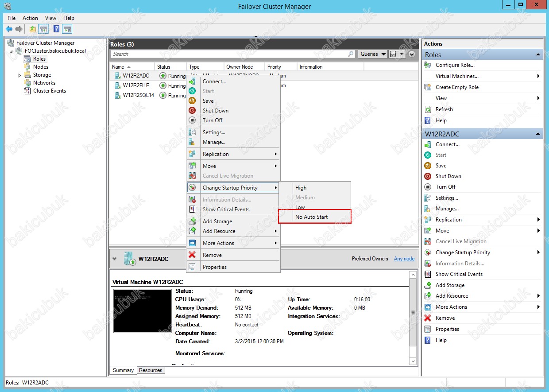
Task: Click the round chevron expander beside the Queries controls
Action: [412, 54]
